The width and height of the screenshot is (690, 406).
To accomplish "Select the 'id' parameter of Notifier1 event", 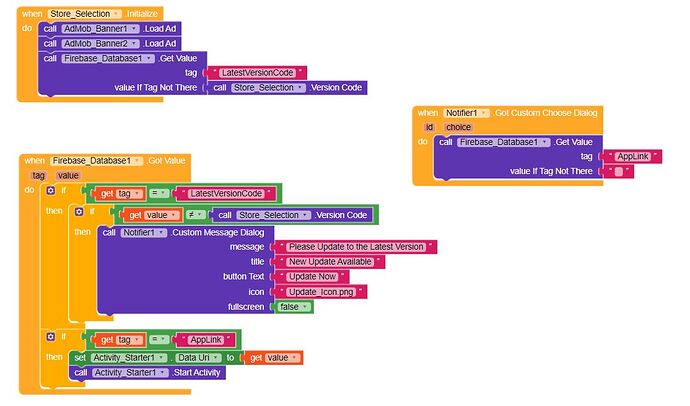I will (x=429, y=127).
